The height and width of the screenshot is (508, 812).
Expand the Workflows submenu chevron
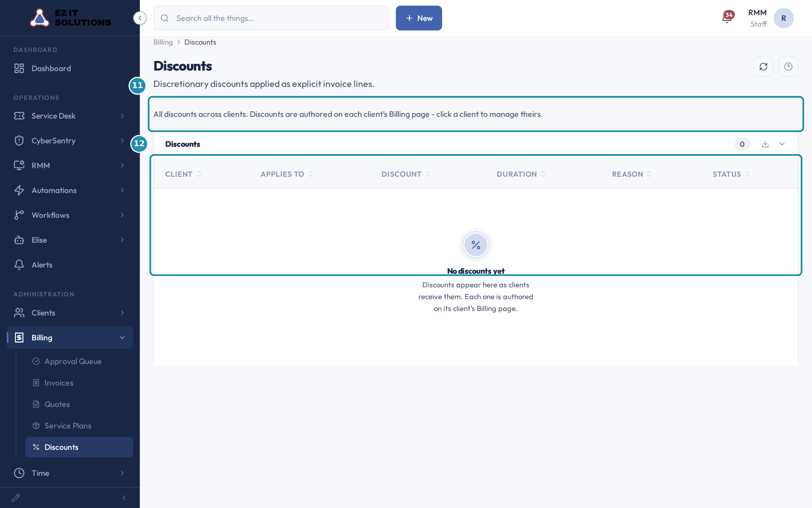coord(122,215)
